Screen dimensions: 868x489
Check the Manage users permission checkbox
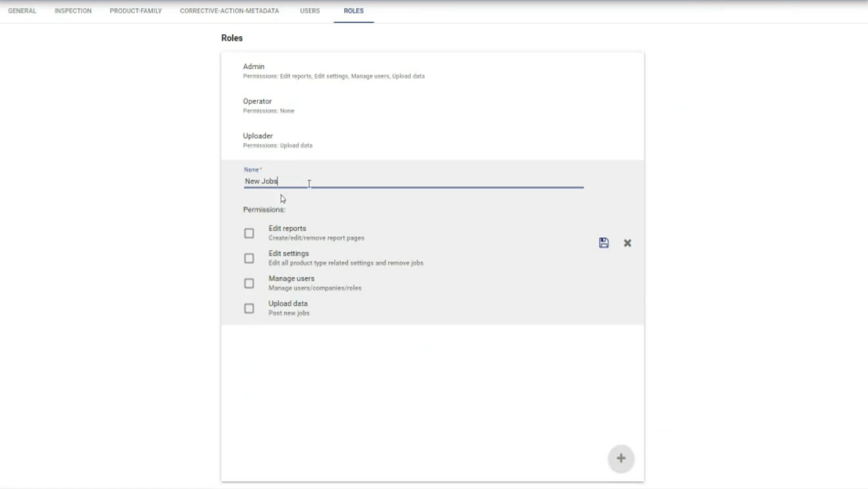pos(249,283)
